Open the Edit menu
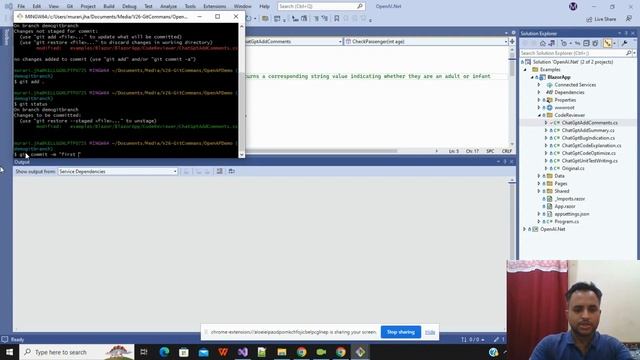 37,7
